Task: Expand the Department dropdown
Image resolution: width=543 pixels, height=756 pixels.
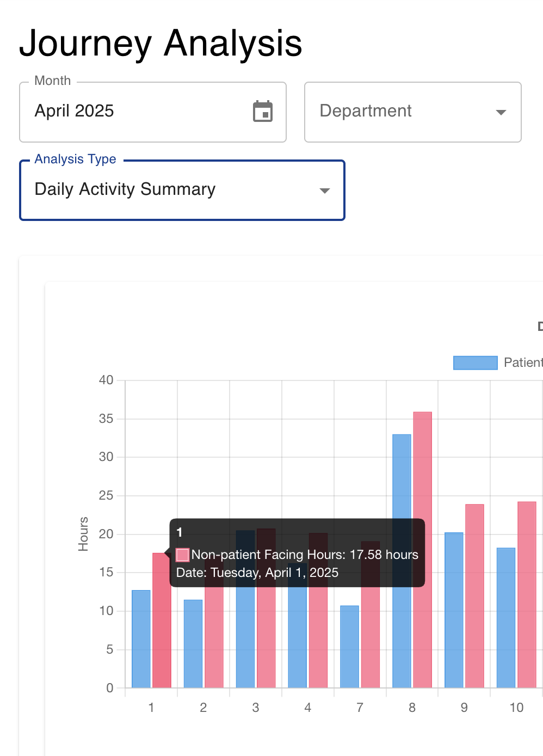Action: [x=412, y=112]
